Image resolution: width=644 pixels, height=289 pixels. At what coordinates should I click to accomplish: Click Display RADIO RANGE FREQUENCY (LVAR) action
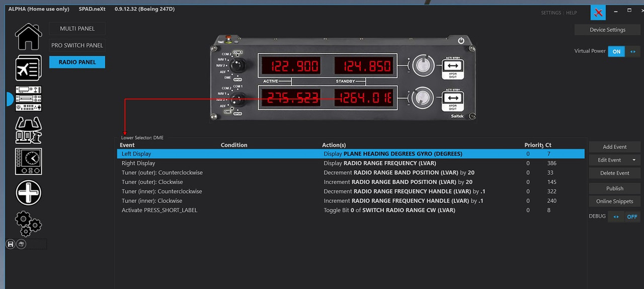click(380, 163)
